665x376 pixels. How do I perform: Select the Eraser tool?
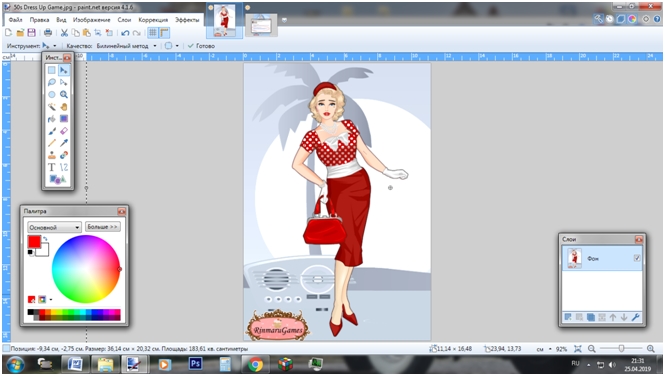pos(64,131)
